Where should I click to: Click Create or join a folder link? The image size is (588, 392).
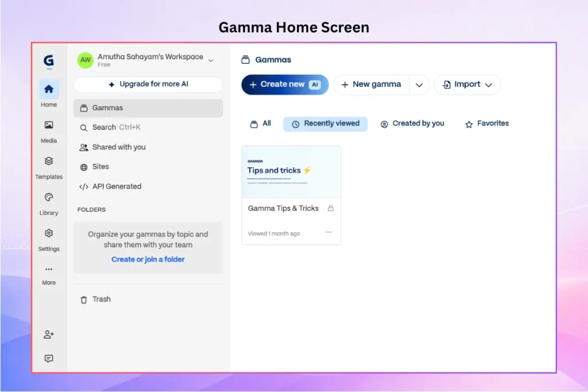click(x=148, y=259)
